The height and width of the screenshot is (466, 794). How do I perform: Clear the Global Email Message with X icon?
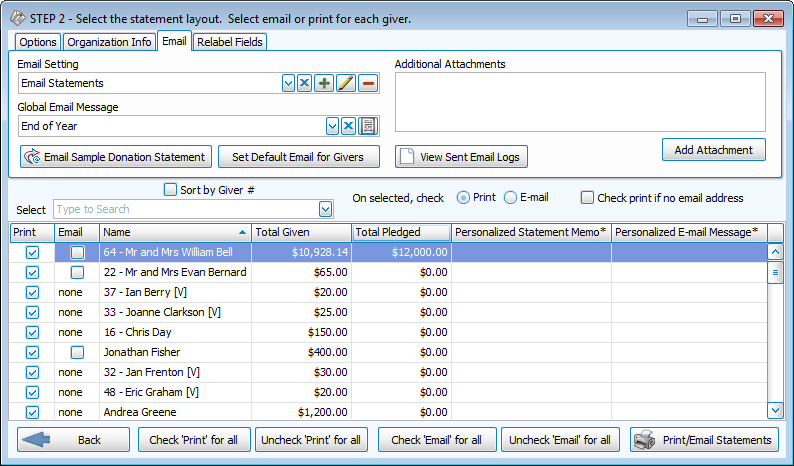[349, 126]
